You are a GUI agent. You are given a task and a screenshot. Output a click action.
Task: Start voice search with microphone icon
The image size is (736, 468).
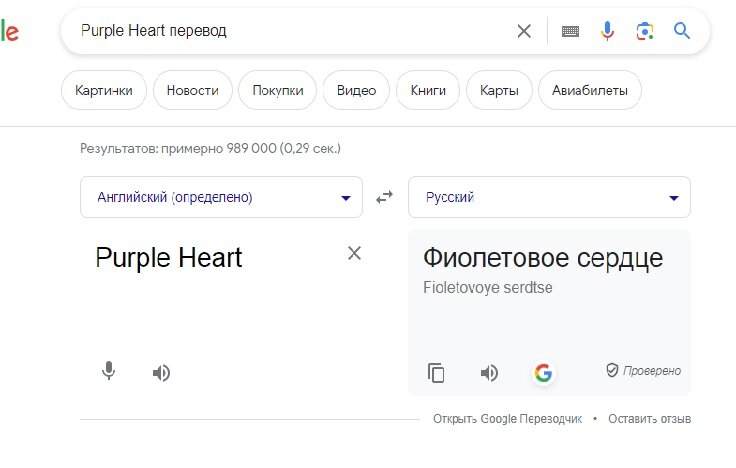tap(607, 31)
